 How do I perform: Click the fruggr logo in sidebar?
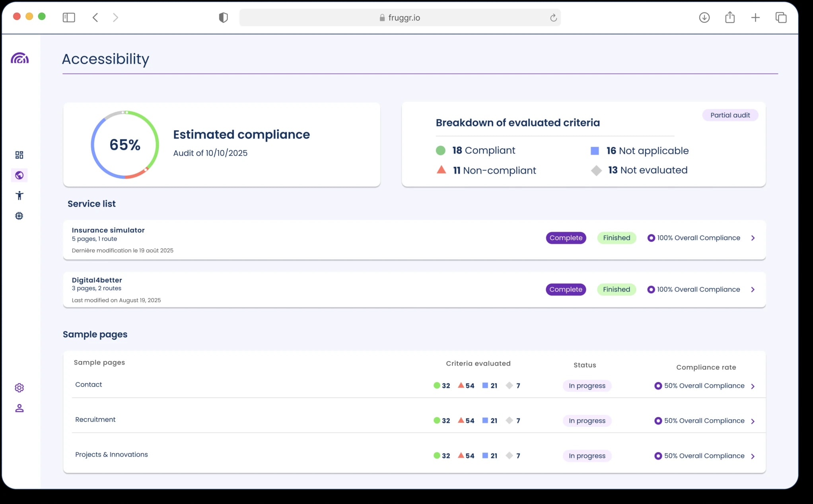pyautogui.click(x=19, y=58)
